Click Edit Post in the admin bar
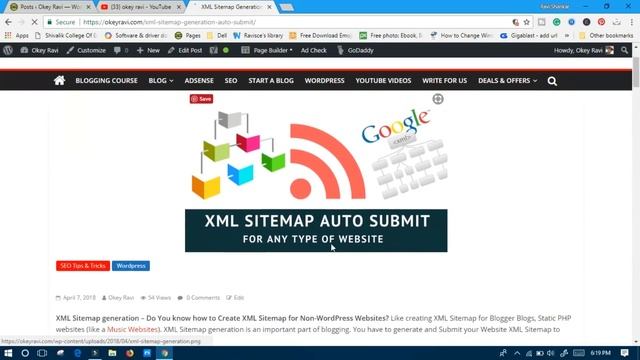 (x=185, y=50)
